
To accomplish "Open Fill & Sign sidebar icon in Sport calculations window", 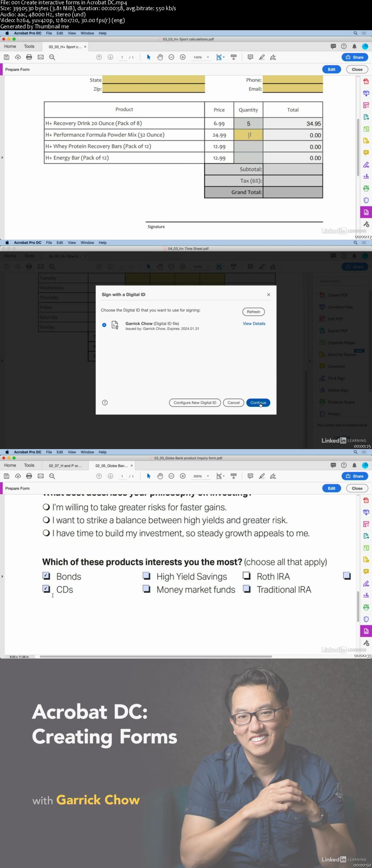I will pyautogui.click(x=366, y=164).
